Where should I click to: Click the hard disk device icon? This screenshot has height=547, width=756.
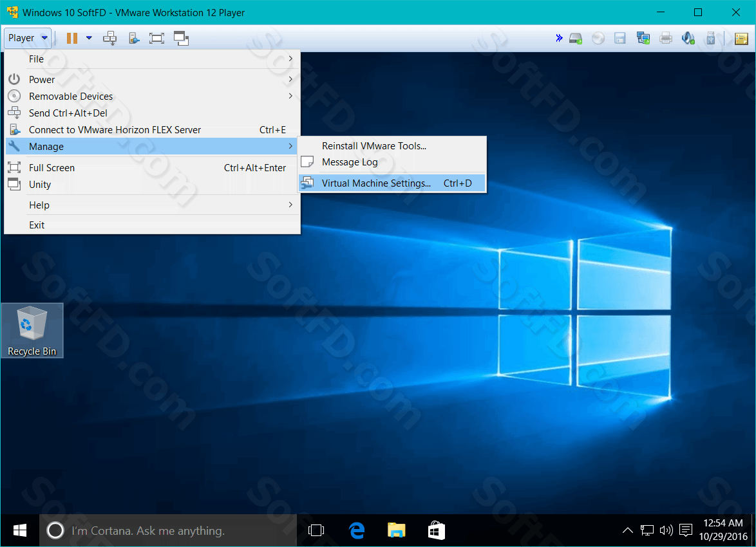576,39
